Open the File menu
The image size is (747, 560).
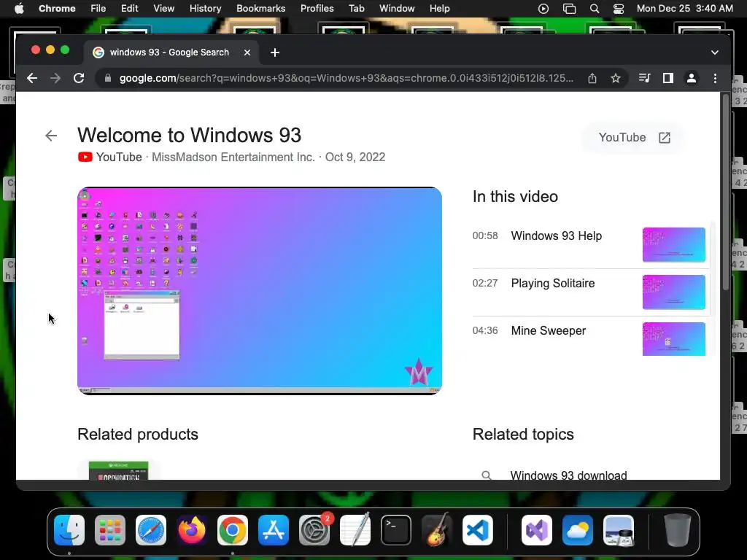[98, 9]
